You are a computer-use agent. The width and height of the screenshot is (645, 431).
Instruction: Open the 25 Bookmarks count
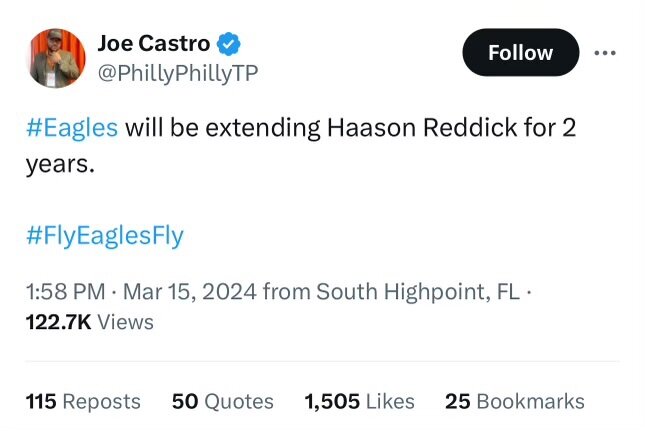515,401
